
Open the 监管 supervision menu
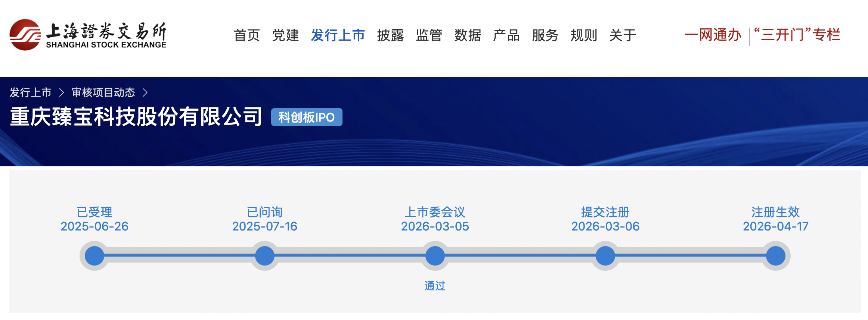tap(429, 35)
